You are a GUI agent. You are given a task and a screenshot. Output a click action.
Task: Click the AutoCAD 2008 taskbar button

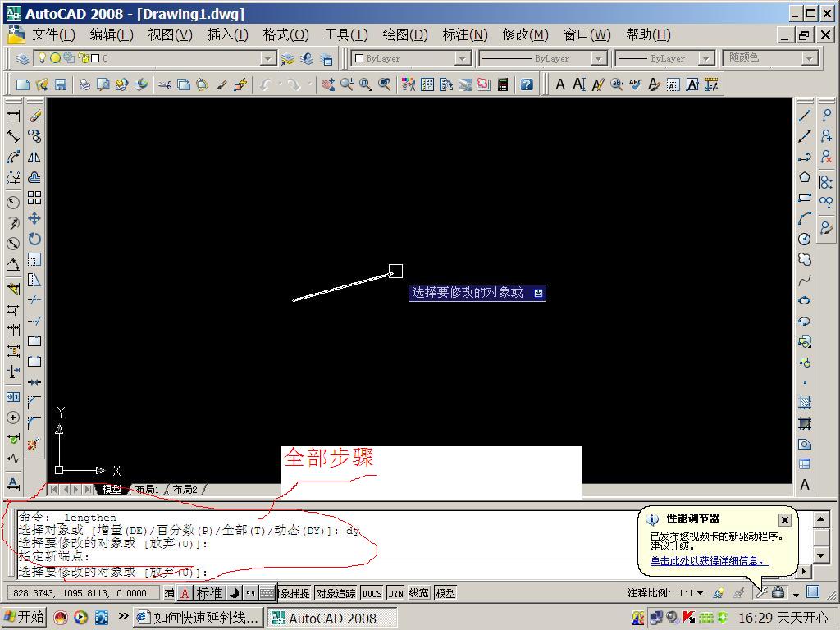[x=332, y=618]
